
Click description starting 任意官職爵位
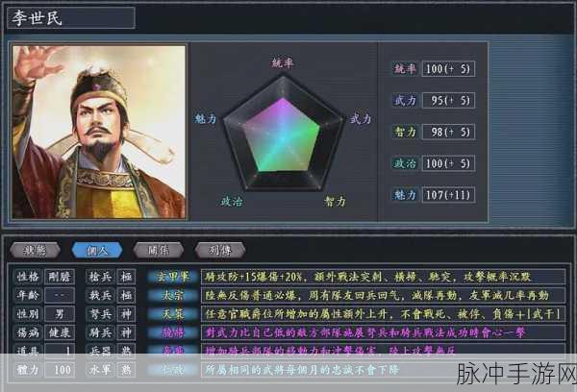383,313
